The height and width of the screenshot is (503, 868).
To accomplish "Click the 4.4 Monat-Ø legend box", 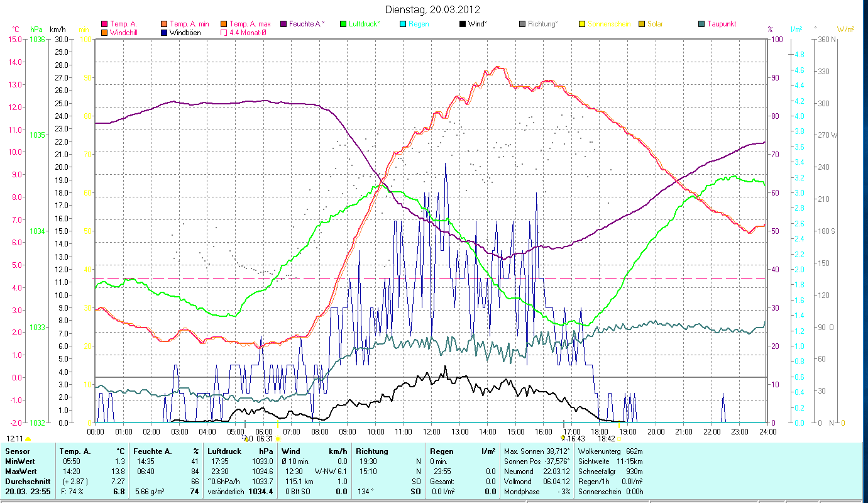I will [x=224, y=33].
